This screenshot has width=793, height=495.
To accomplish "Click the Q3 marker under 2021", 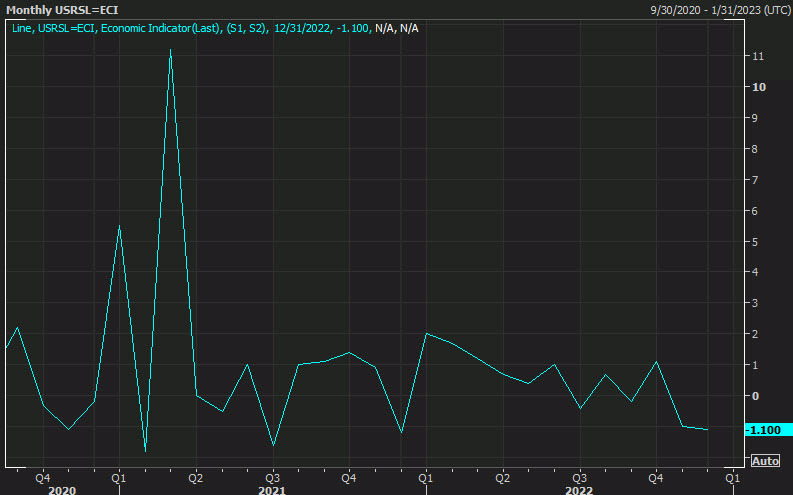I will [x=272, y=477].
